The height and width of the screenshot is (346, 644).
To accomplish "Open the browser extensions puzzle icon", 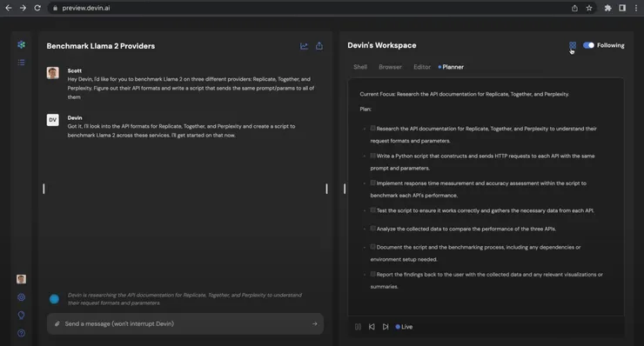I will [607, 8].
